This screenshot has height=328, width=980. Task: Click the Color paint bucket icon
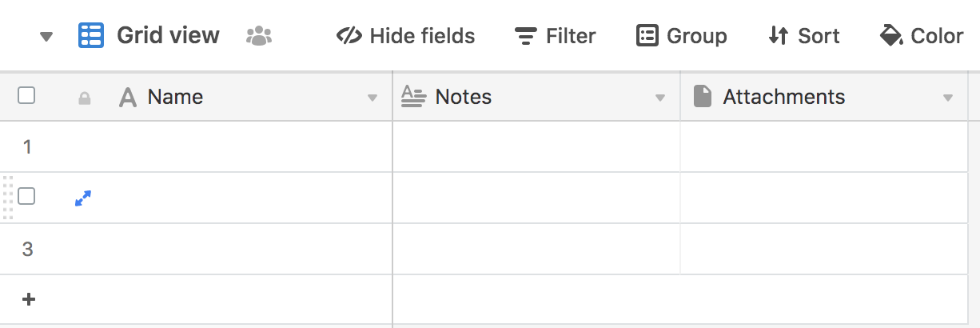tap(890, 36)
